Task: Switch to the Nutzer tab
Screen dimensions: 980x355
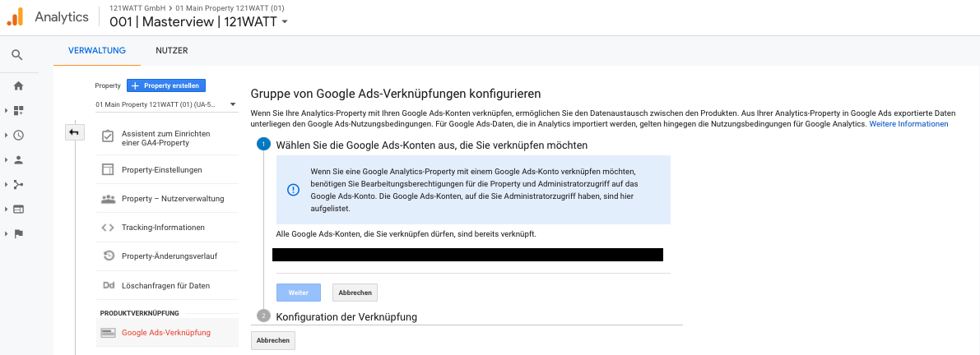Action: (x=172, y=51)
